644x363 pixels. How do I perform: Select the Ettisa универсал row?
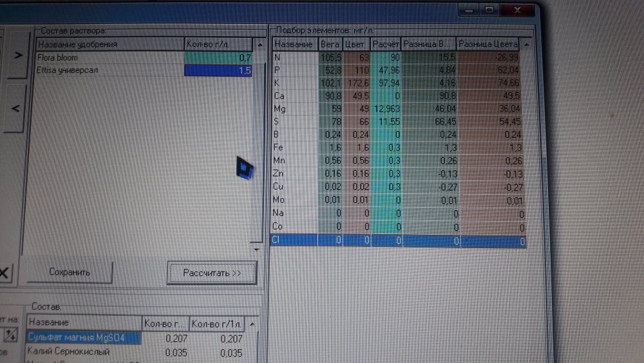144,70
